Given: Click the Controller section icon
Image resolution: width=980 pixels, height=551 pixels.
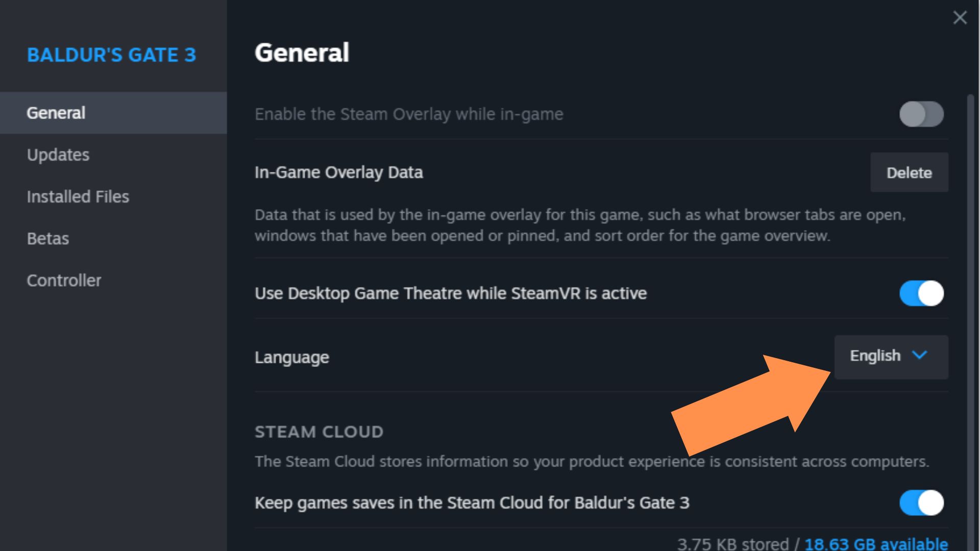Looking at the screenshot, I should click(x=63, y=280).
